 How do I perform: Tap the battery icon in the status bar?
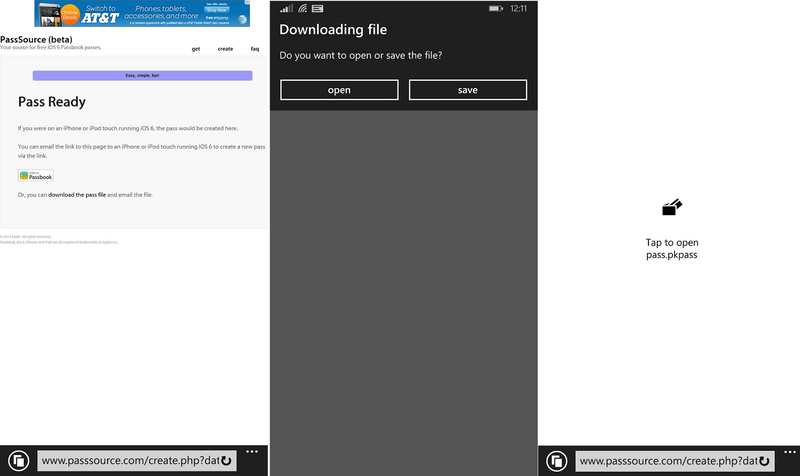pyautogui.click(x=494, y=8)
